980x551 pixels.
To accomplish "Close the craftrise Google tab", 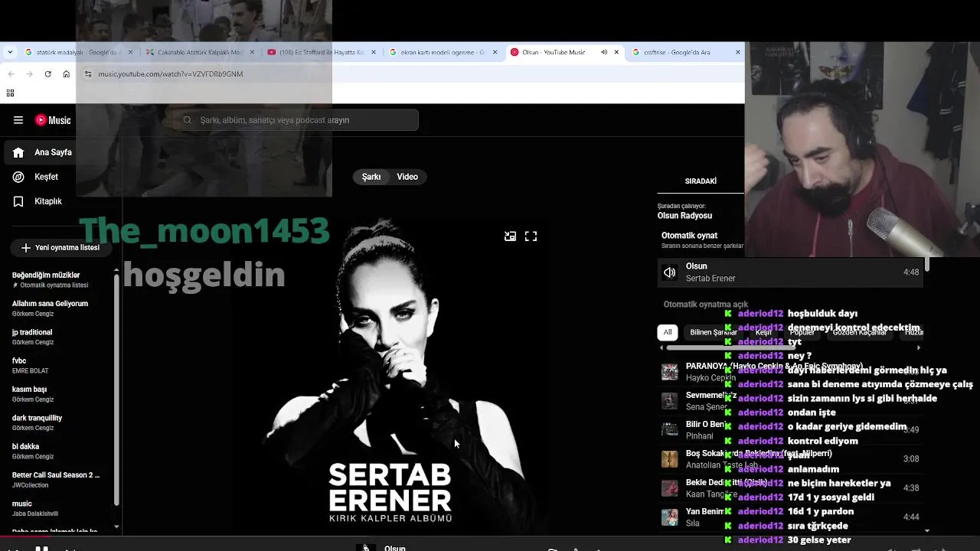I will pyautogui.click(x=738, y=52).
